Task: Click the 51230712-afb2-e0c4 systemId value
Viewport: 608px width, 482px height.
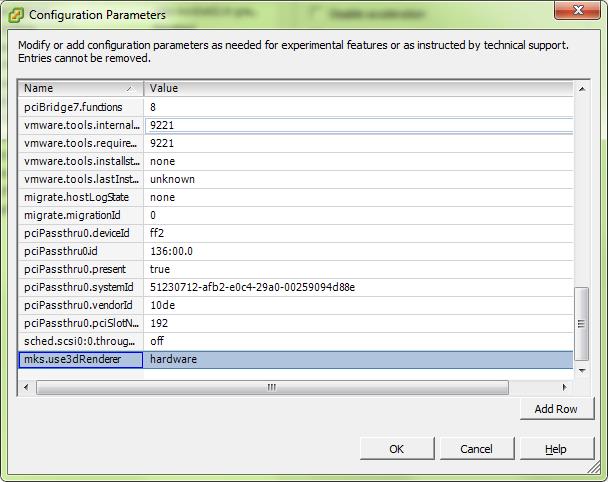Action: click(x=358, y=287)
